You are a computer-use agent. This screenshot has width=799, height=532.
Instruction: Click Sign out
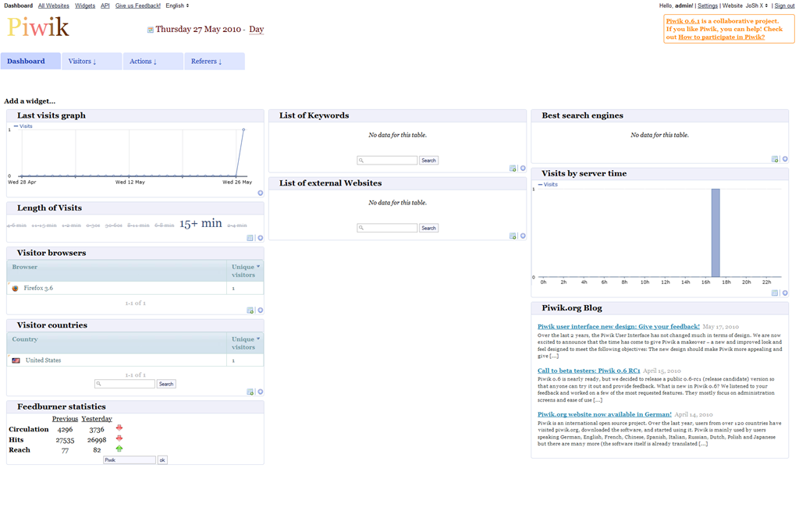[784, 5]
